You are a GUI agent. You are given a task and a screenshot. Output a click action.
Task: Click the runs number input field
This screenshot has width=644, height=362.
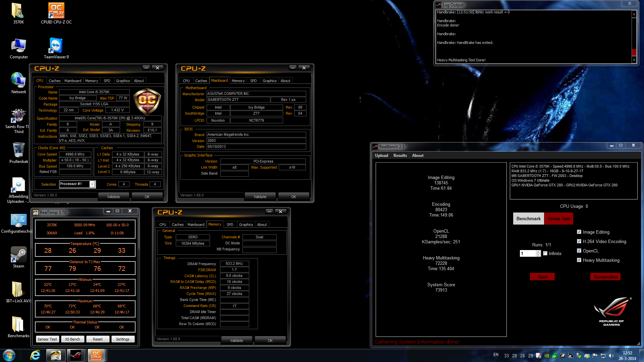coord(528,253)
